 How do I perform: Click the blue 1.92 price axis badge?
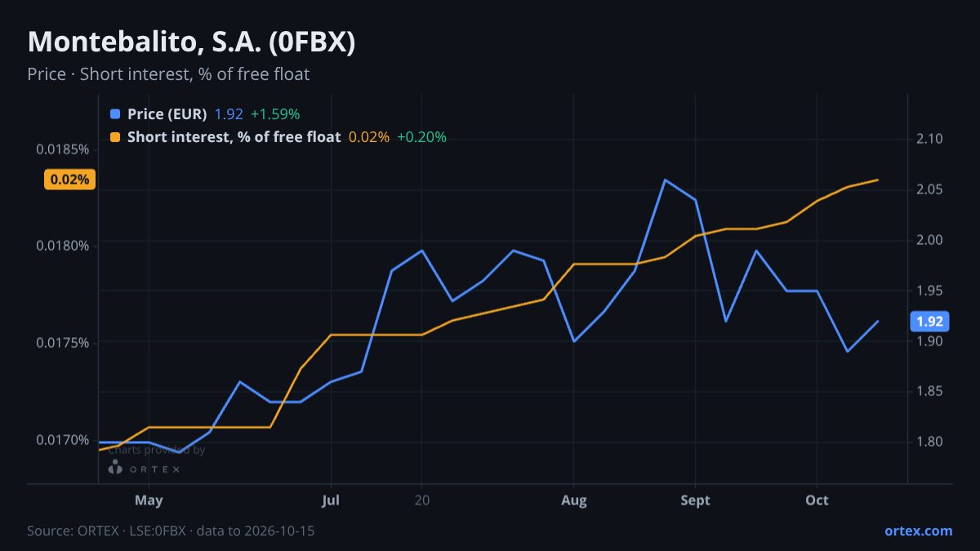click(929, 321)
